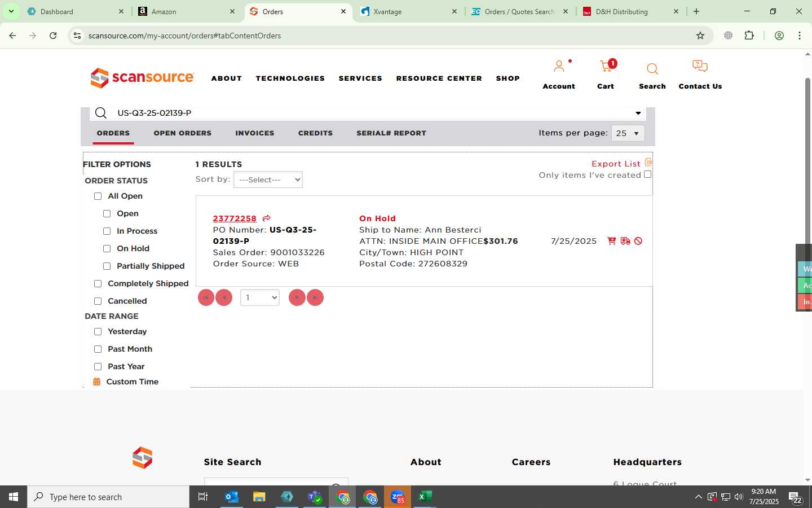Click the ScanSource logo
Screen dimensions: 812x508
click(142, 78)
